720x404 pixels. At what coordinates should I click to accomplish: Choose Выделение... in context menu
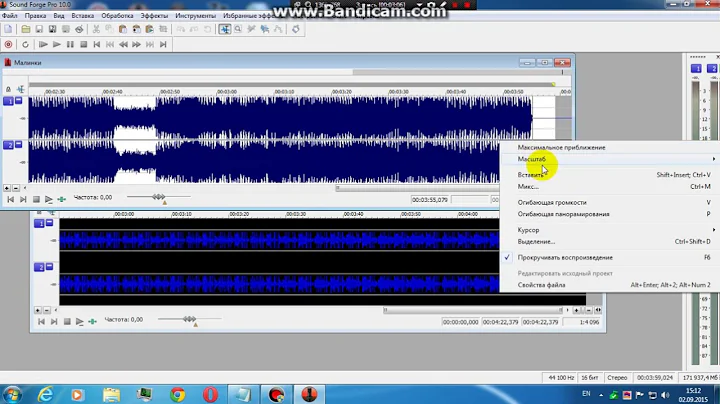[x=609, y=241]
